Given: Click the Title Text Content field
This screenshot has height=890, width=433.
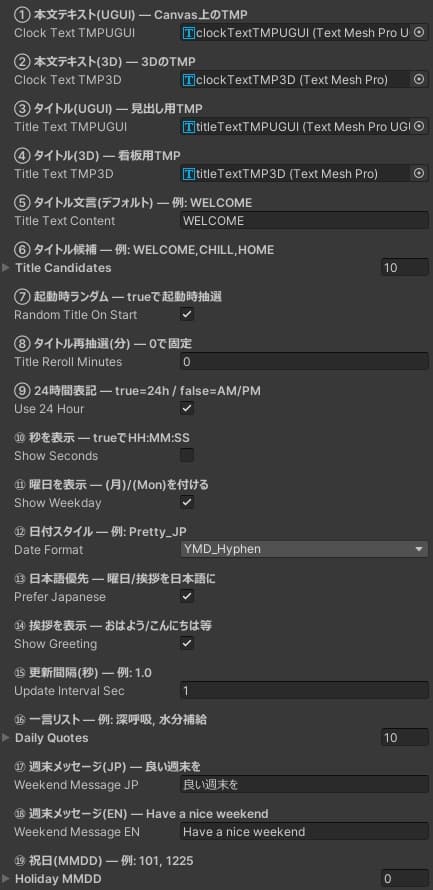Looking at the screenshot, I should click(304, 221).
